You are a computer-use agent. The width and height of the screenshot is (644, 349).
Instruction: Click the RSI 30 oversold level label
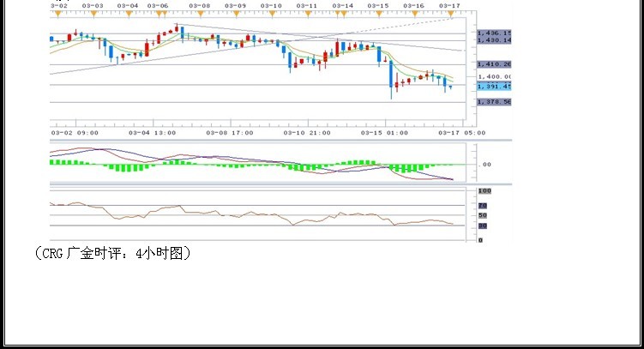click(x=483, y=226)
